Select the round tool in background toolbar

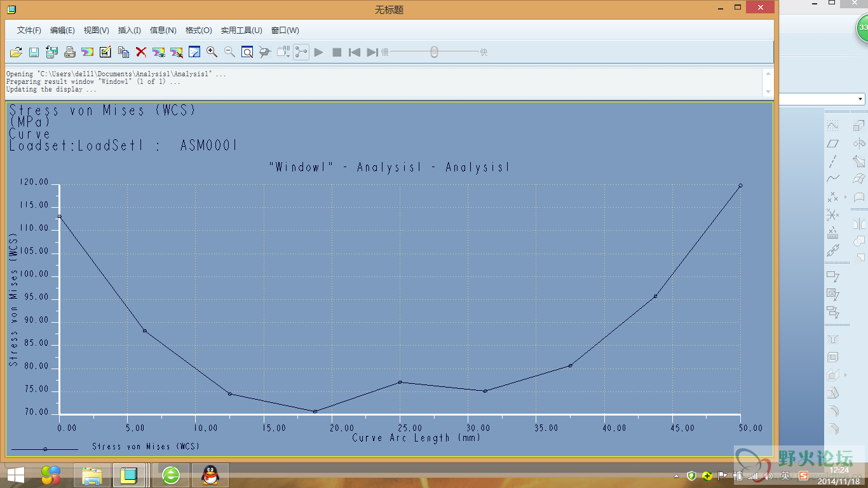tap(832, 410)
